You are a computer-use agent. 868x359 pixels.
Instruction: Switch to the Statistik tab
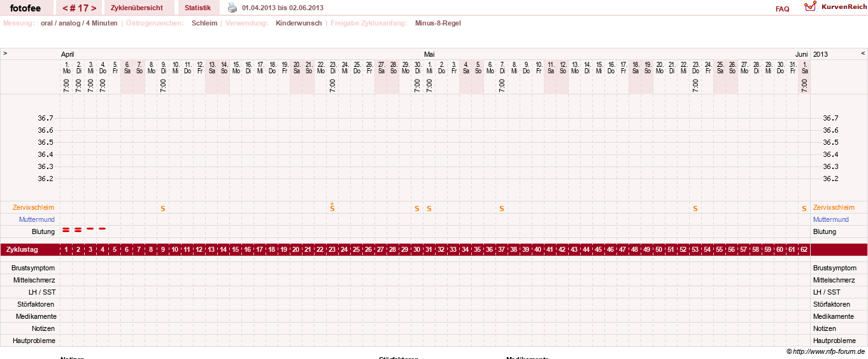(x=197, y=8)
